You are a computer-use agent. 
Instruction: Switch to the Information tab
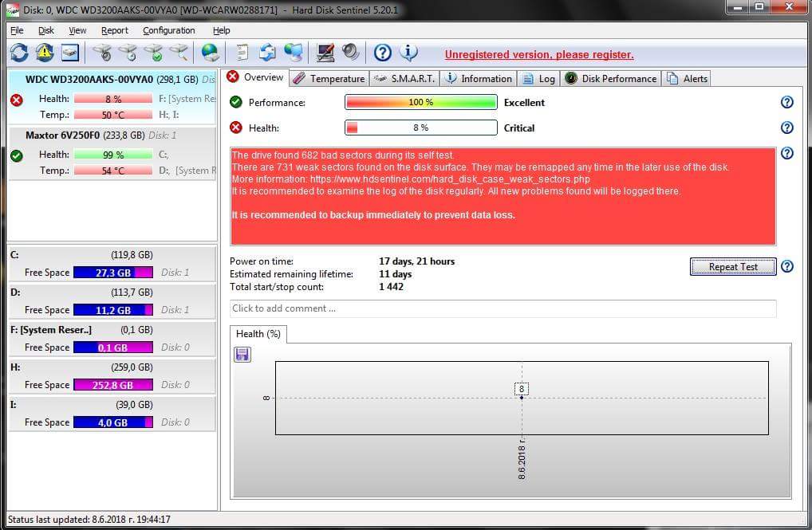click(x=479, y=79)
